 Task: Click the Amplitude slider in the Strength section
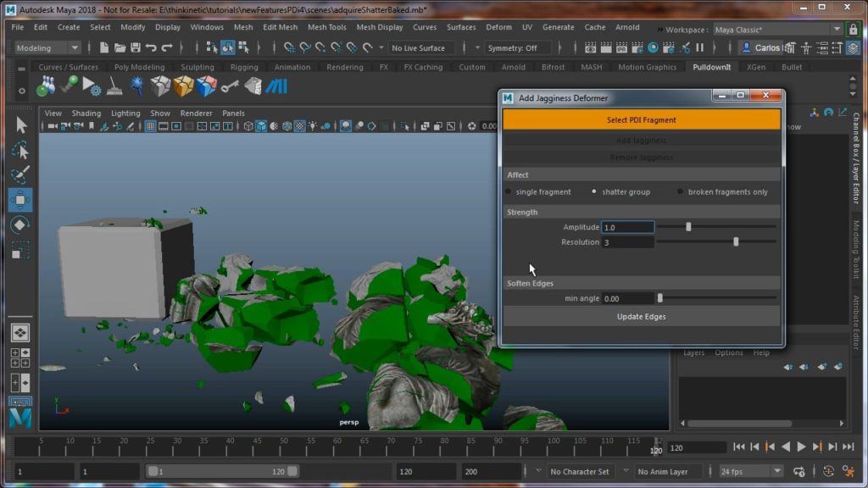tap(688, 227)
